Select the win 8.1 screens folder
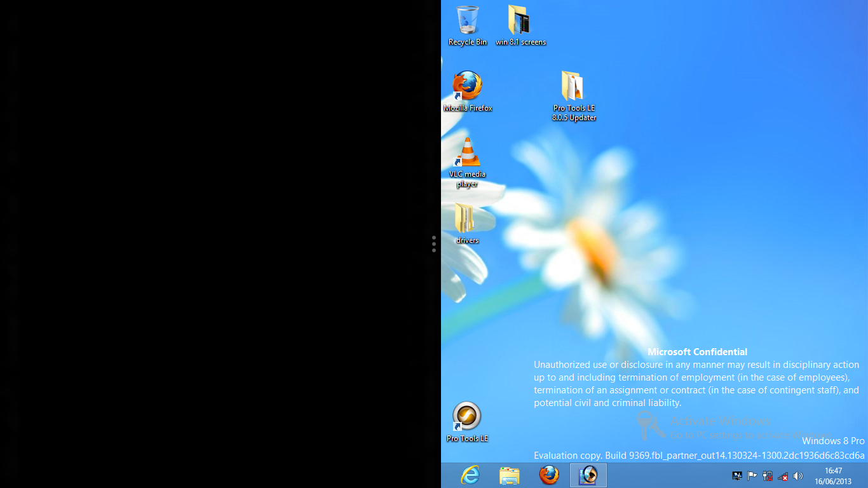This screenshot has width=868, height=488. click(520, 25)
